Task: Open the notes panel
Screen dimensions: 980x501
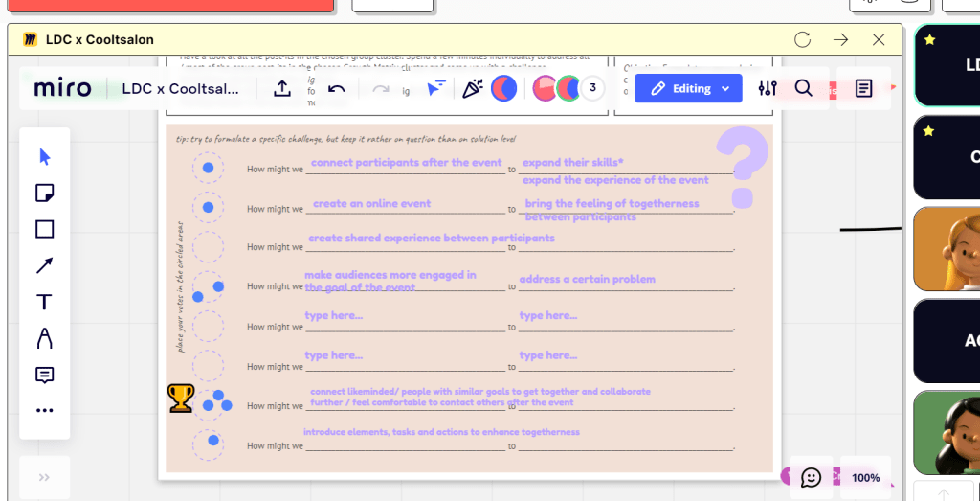Action: point(863,89)
